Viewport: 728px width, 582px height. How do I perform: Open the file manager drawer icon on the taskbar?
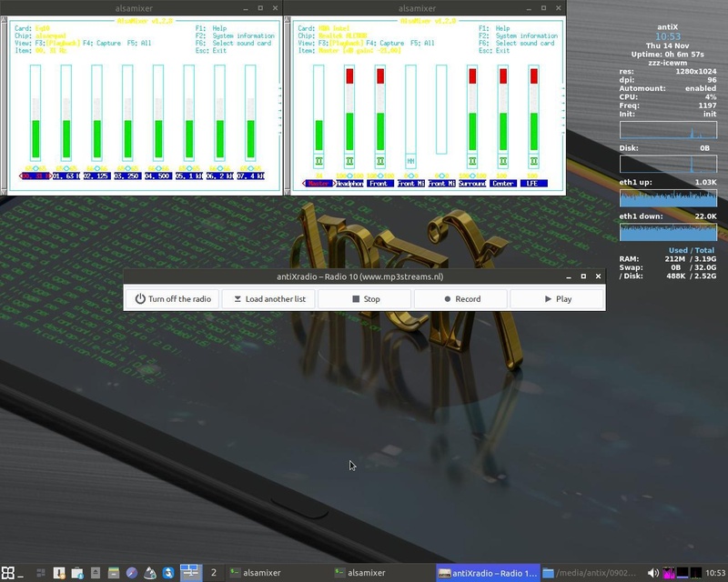click(x=114, y=573)
